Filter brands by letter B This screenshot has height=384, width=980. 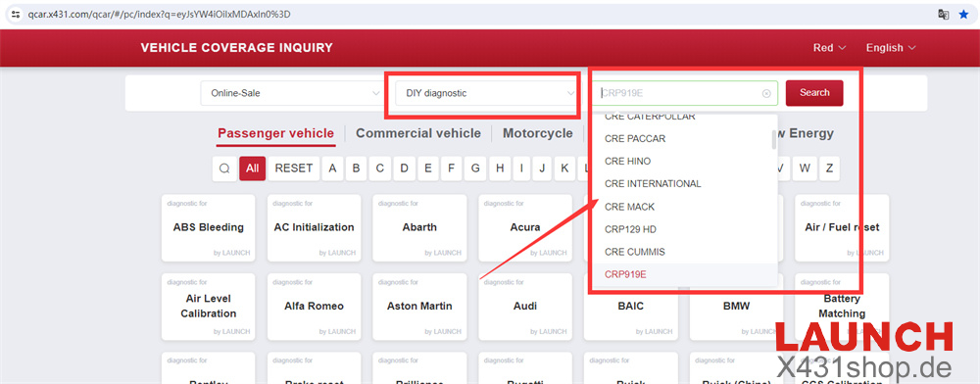[x=357, y=168]
